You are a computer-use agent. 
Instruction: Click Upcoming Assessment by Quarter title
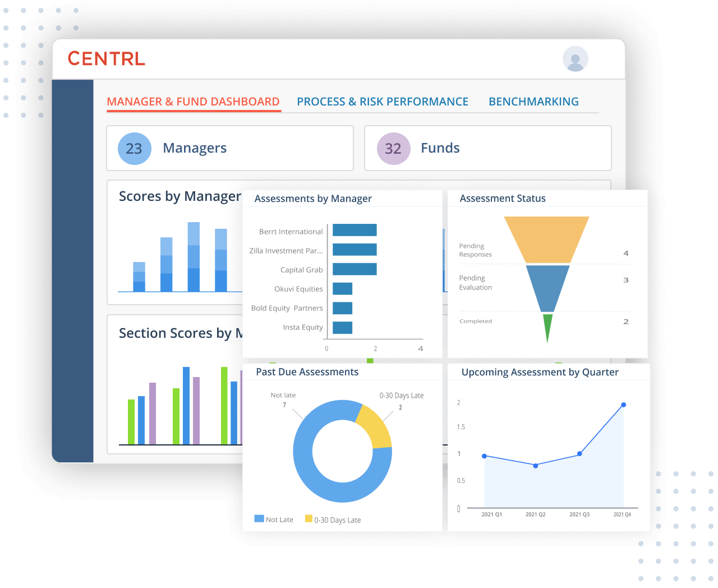coord(540,373)
